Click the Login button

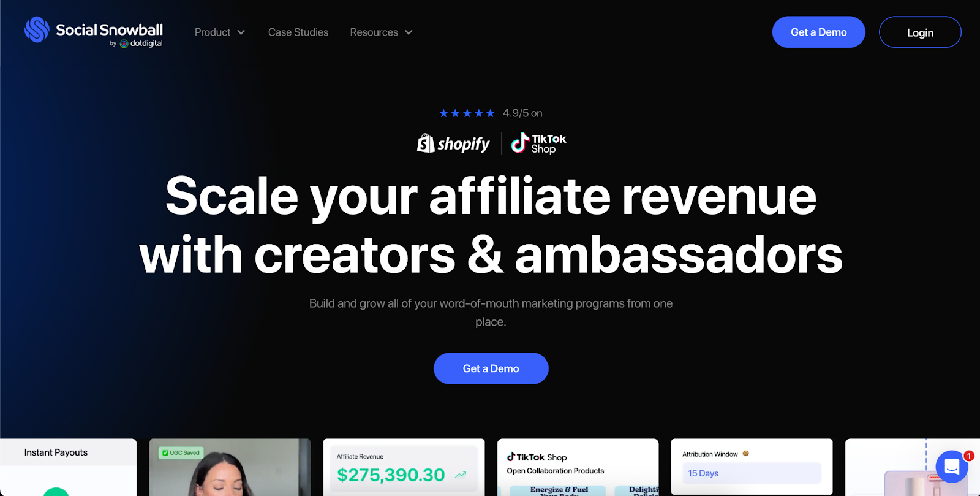pyautogui.click(x=920, y=32)
